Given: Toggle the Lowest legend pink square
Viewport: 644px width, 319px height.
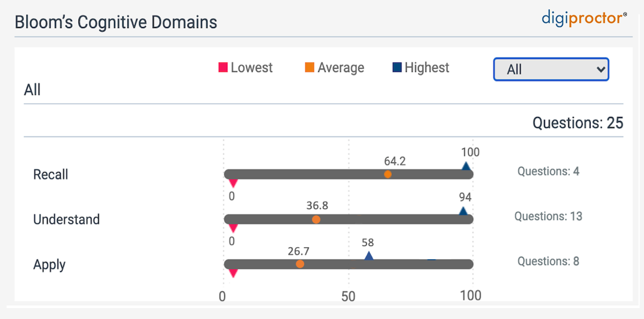Looking at the screenshot, I should (x=223, y=68).
